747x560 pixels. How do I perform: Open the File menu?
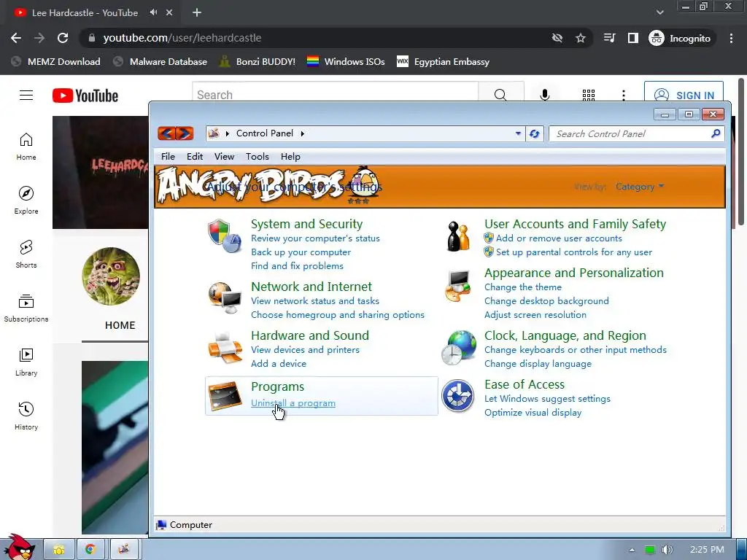coord(168,157)
